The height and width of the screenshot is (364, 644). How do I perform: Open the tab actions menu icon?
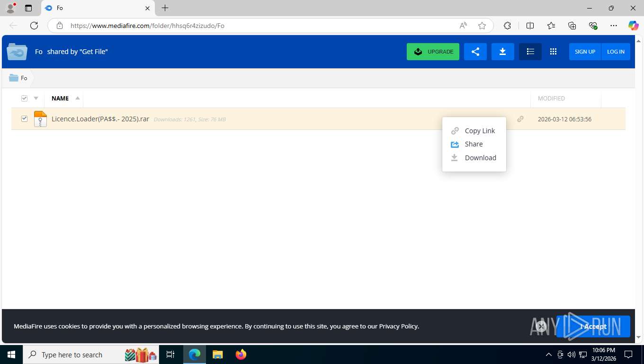(x=28, y=8)
